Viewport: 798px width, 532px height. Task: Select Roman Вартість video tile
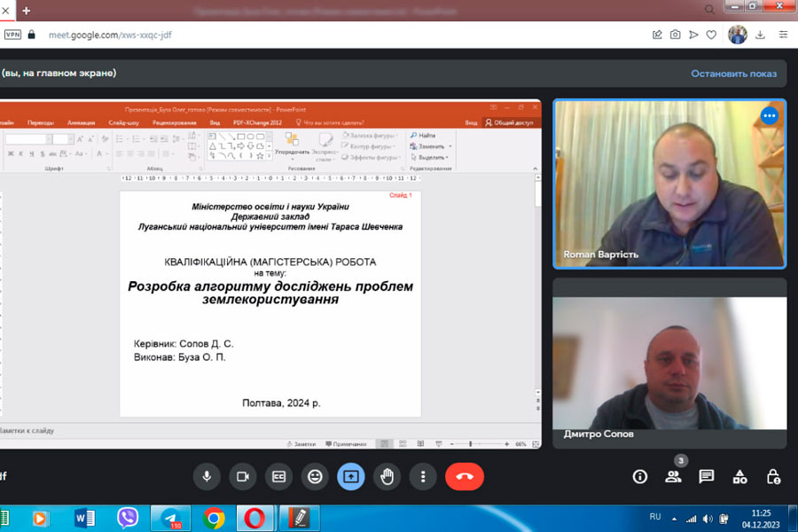coord(669,184)
